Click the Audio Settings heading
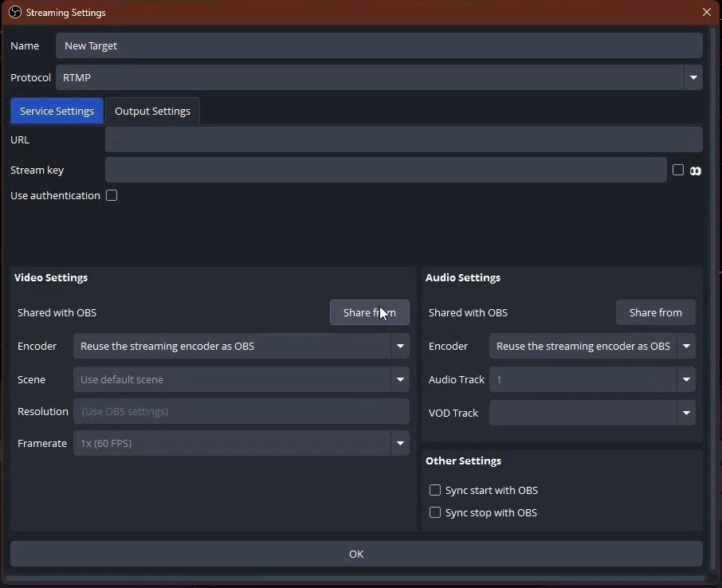The width and height of the screenshot is (722, 588). (x=463, y=277)
